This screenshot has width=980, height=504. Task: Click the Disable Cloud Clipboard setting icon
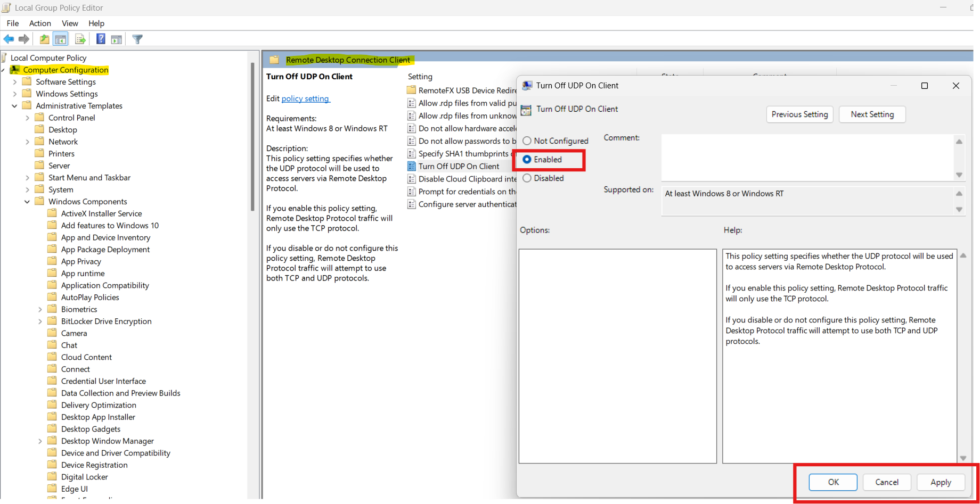click(x=412, y=179)
